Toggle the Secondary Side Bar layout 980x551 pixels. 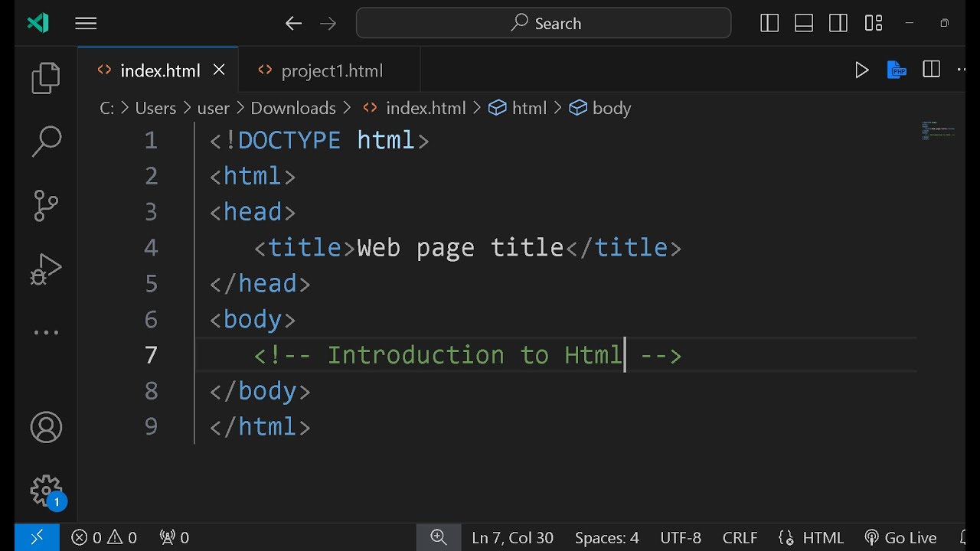pos(838,24)
